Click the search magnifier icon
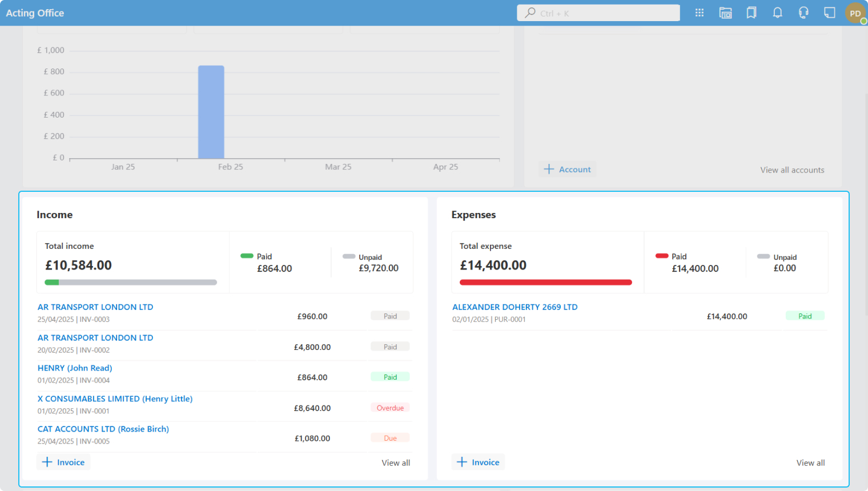 point(531,13)
